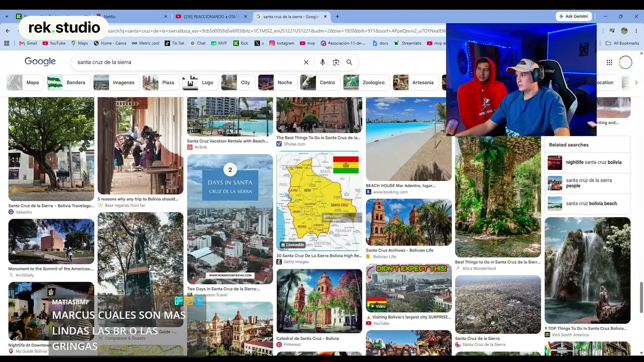The width and height of the screenshot is (644, 362).
Task: Open the Tik Tok bookmark
Action: pyautogui.click(x=175, y=43)
